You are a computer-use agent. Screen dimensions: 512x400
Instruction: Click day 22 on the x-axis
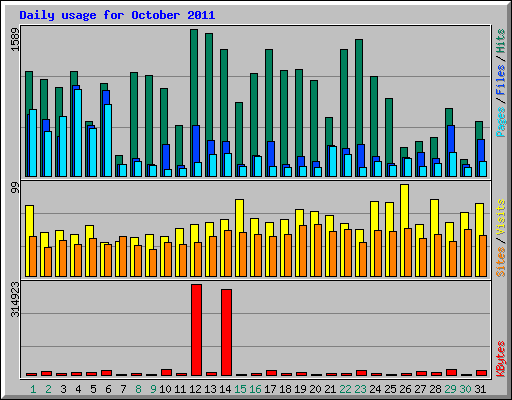coord(345,389)
